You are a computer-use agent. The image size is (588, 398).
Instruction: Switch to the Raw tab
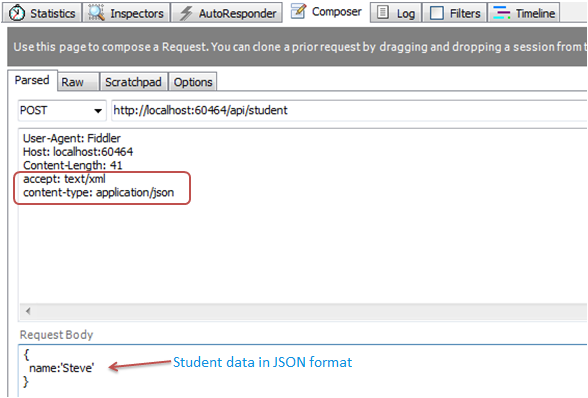[x=78, y=82]
